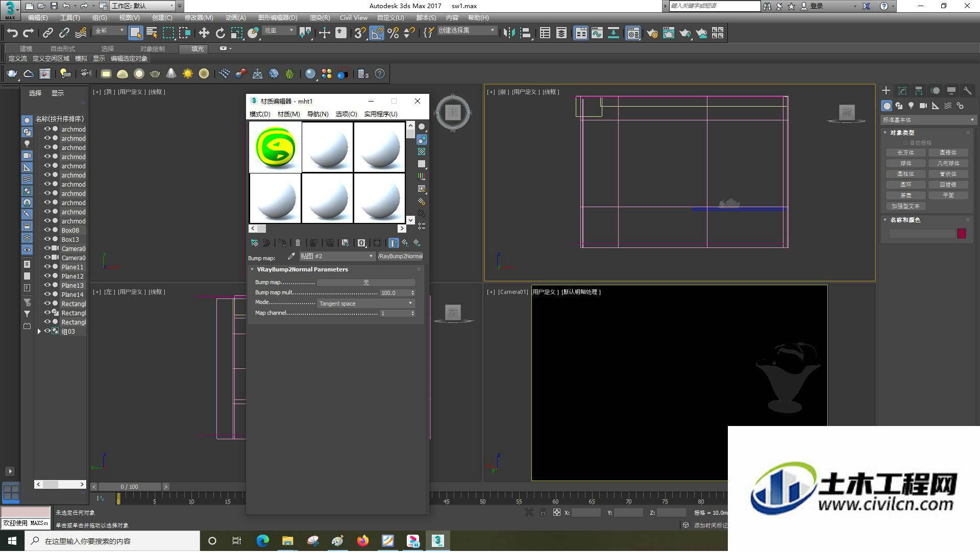
Task: Toggle visibility eye of Plane11
Action: point(47,267)
